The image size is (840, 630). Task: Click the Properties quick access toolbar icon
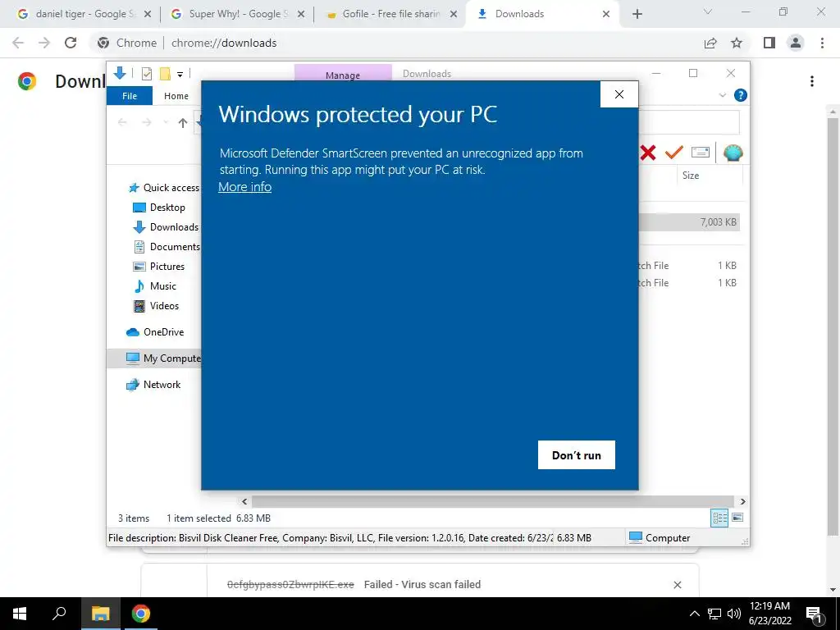pyautogui.click(x=146, y=73)
